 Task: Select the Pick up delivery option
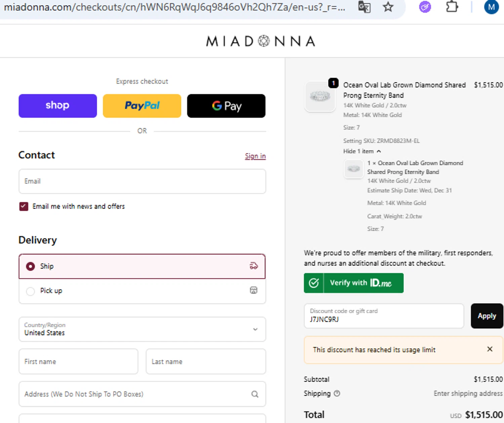tap(142, 291)
